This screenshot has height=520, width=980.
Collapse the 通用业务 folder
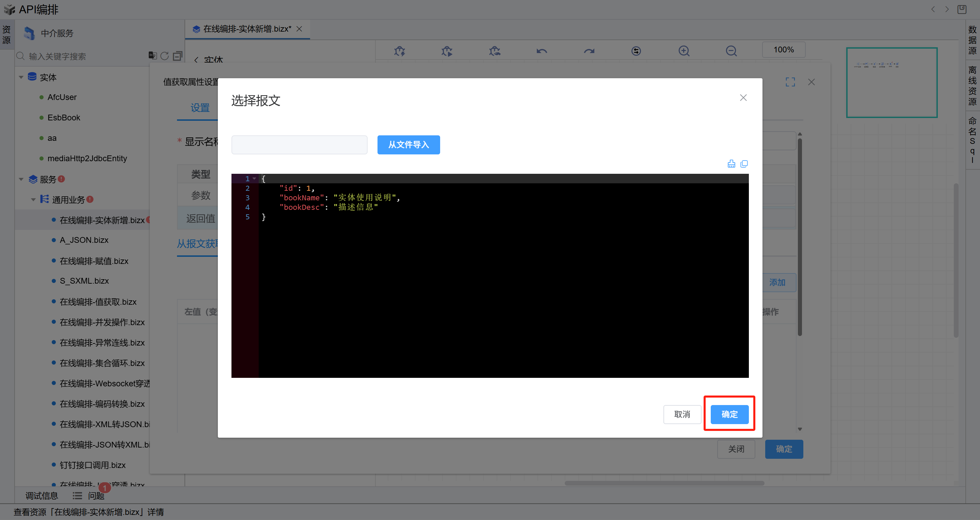pyautogui.click(x=33, y=200)
